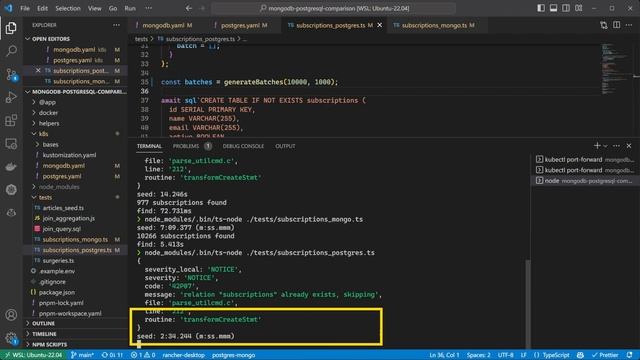Select the node terminal instance
This screenshot has height=360, width=640.
point(585,180)
